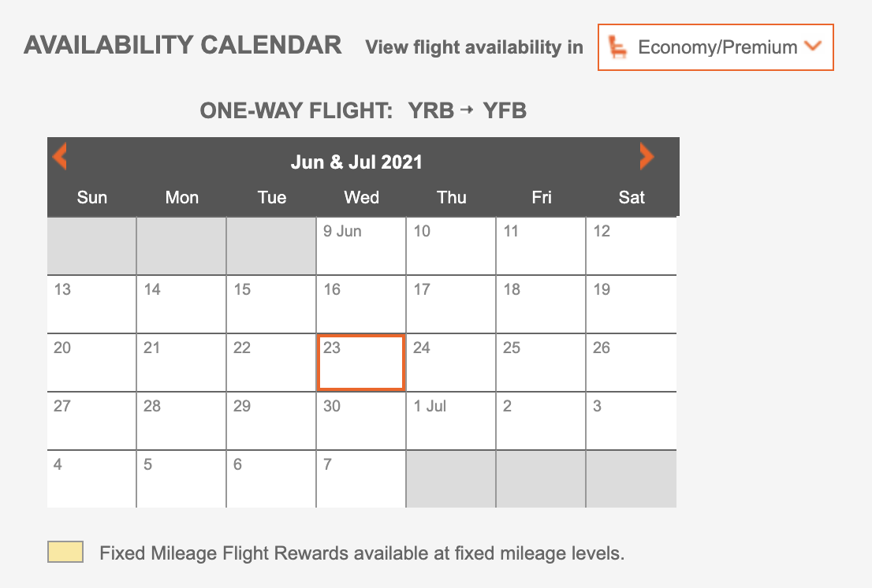This screenshot has width=872, height=588.
Task: Go to previous month with left arrow
Action: (60, 156)
